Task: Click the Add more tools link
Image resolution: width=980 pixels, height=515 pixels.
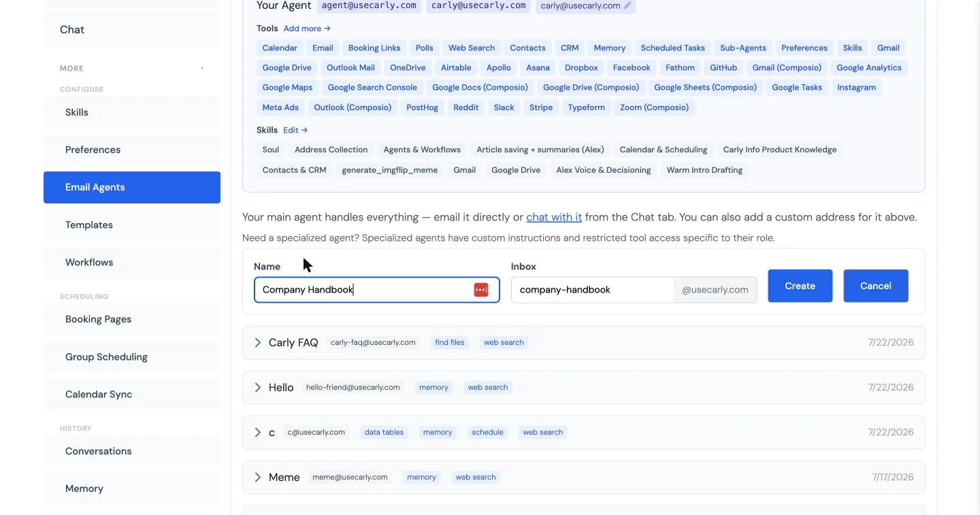Action: [x=307, y=29]
